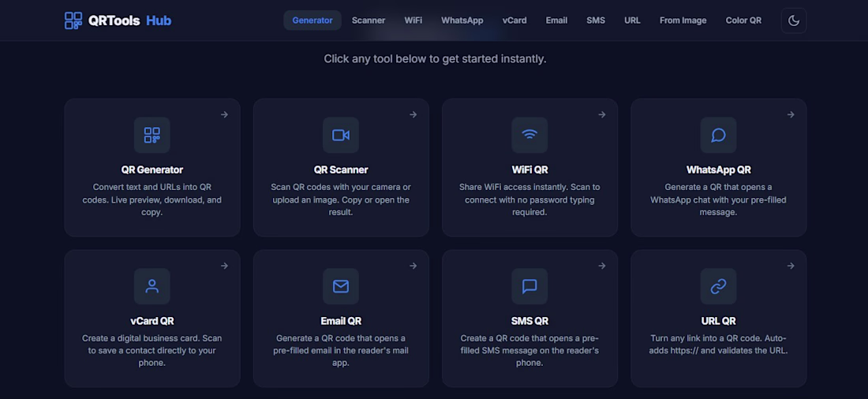Open the URL QR link chain icon
868x399 pixels.
718,286
